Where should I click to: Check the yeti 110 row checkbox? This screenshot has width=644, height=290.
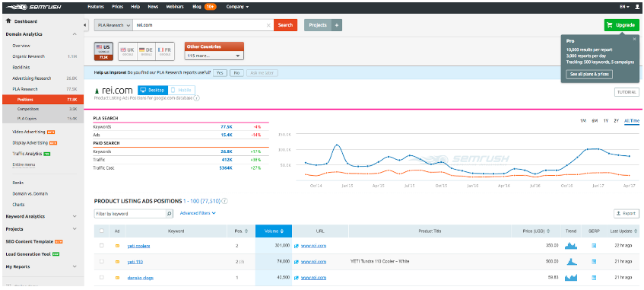pos(101,262)
